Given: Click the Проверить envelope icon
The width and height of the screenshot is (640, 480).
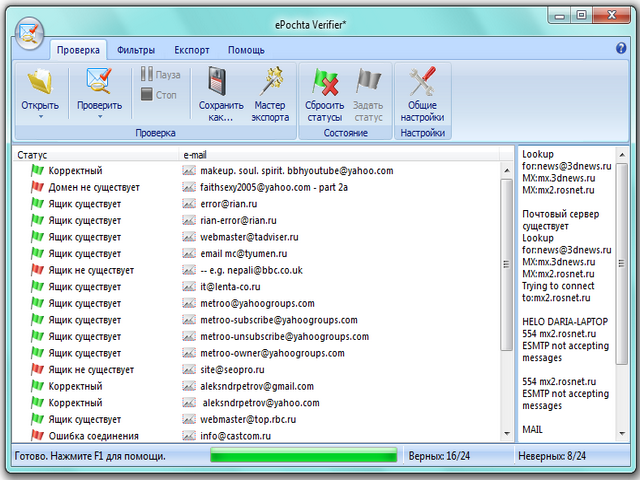Looking at the screenshot, I should (x=99, y=81).
